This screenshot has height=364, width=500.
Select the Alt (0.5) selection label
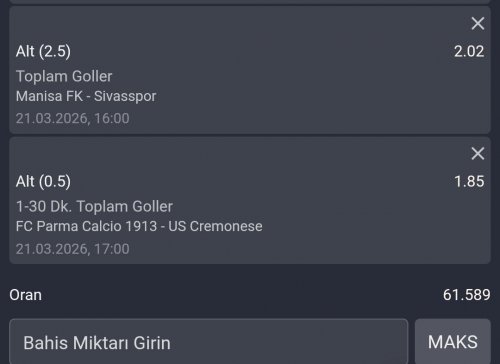pos(43,182)
